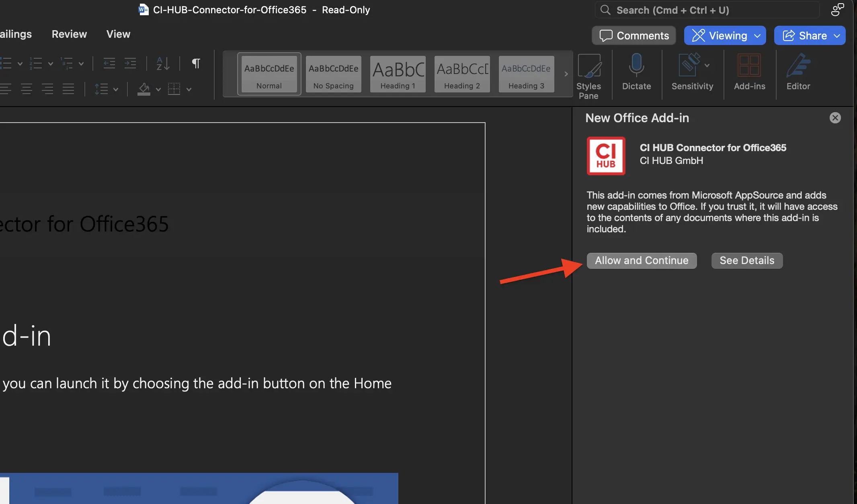Apply the Heading 3 style
The image size is (857, 504).
527,74
